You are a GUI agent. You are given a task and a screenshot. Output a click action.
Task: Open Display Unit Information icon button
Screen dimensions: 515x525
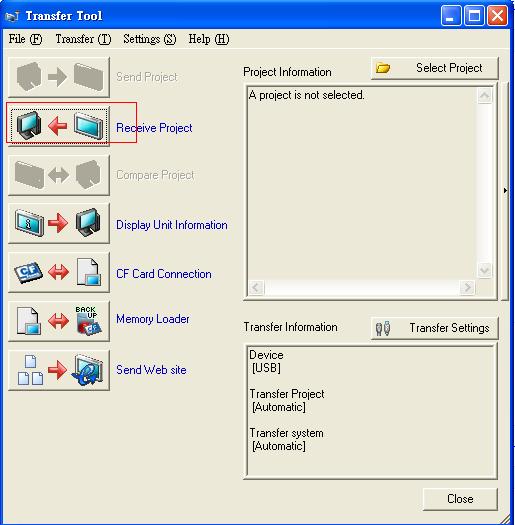[x=59, y=223]
